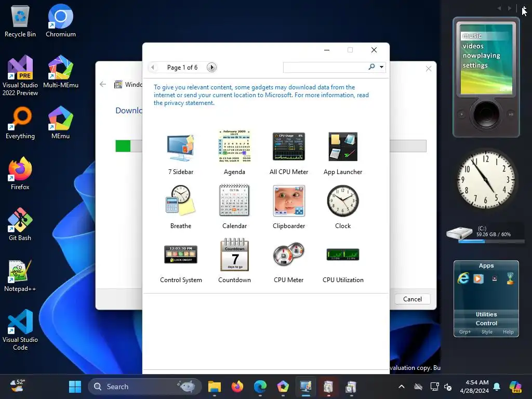532x399 pixels.
Task: Launch Internet Explorer from Apps gadget
Action: (463, 278)
